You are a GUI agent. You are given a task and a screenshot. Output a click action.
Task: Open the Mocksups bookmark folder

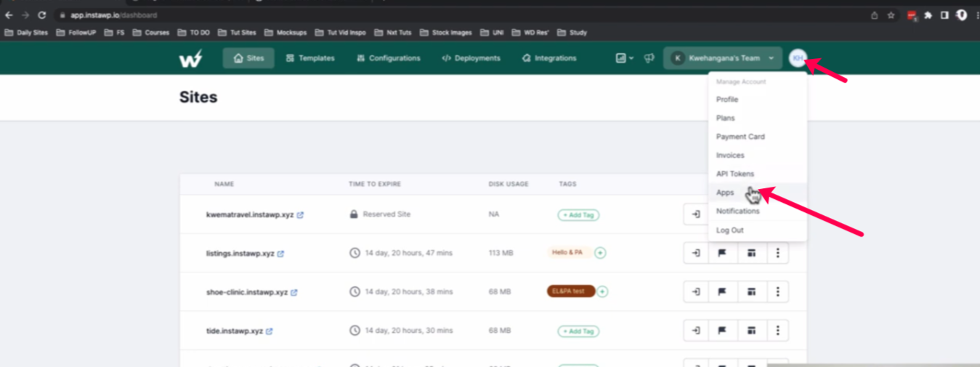(x=286, y=33)
